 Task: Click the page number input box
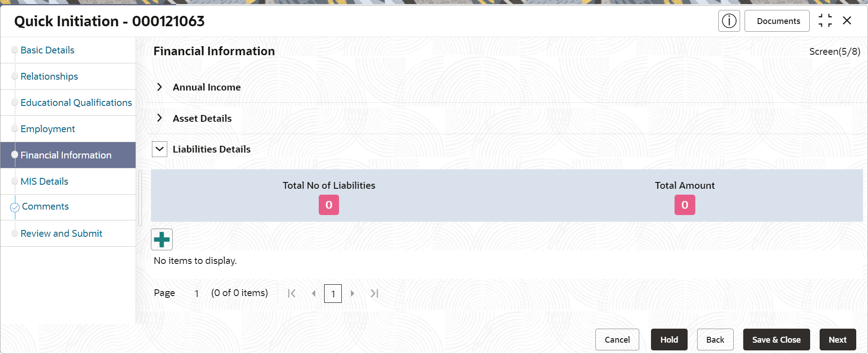tap(333, 294)
